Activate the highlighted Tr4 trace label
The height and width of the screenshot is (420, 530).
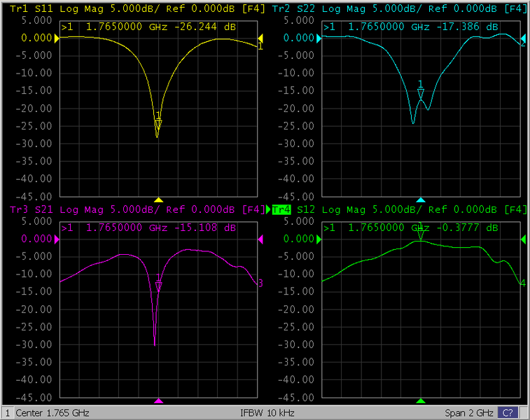point(281,209)
